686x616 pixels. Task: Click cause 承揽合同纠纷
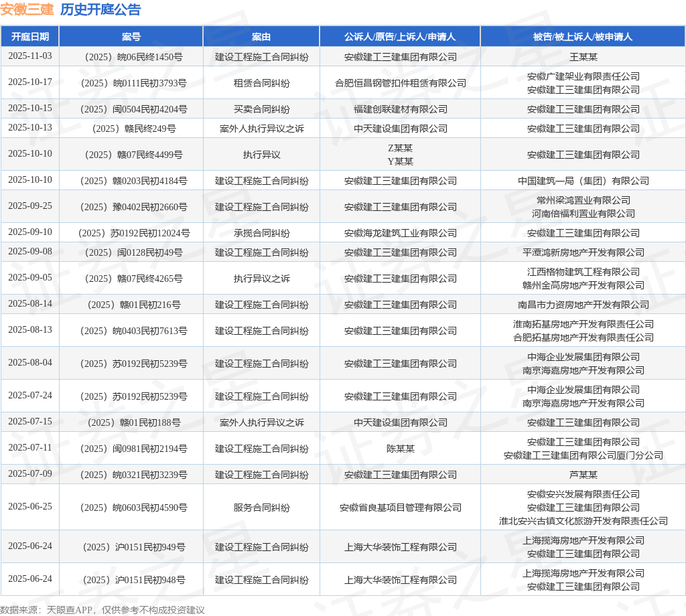pos(262,233)
